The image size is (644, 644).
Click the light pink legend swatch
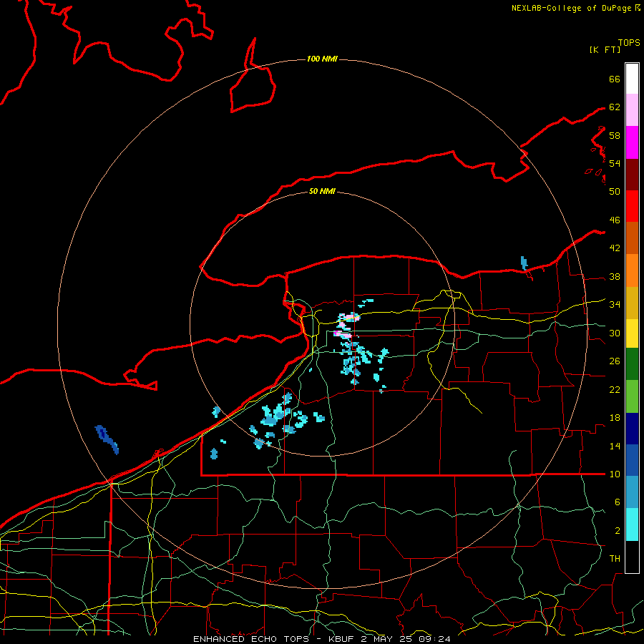632,110
